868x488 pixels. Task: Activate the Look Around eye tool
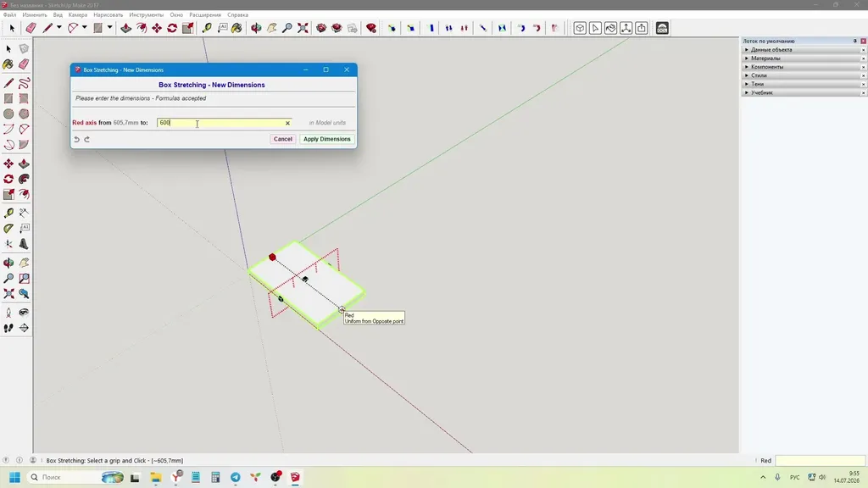(x=24, y=313)
